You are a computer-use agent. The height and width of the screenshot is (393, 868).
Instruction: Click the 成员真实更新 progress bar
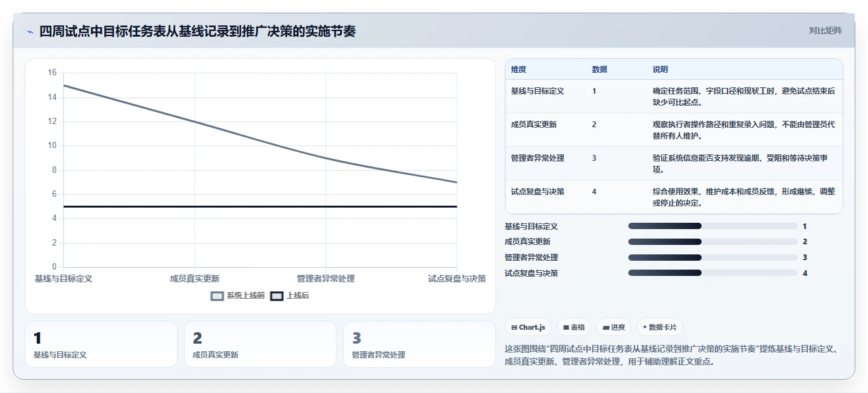pos(712,242)
